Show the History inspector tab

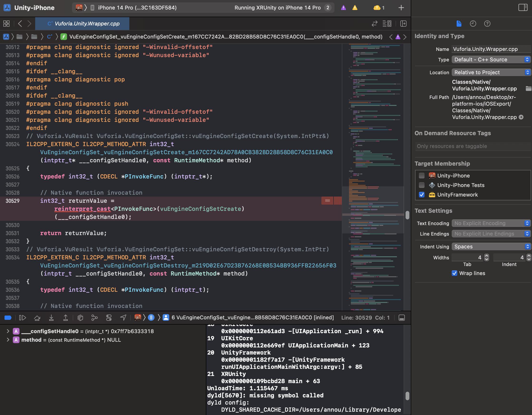(x=473, y=24)
